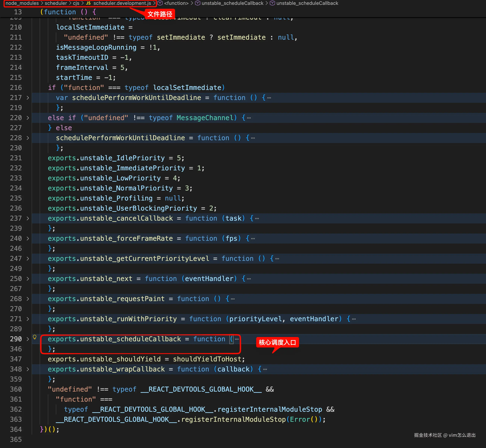Expand the fold arrow at line 290
Image resolution: width=486 pixels, height=448 pixels.
point(28,339)
